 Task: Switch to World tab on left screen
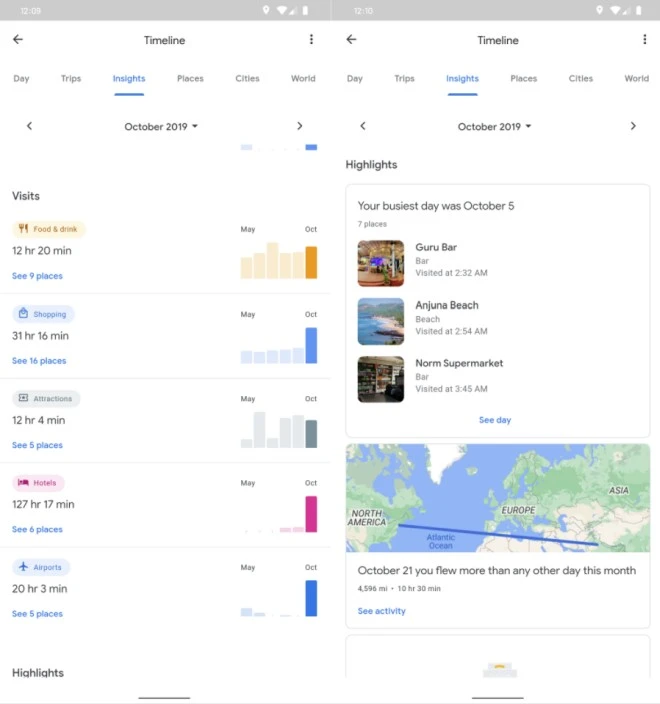[303, 79]
